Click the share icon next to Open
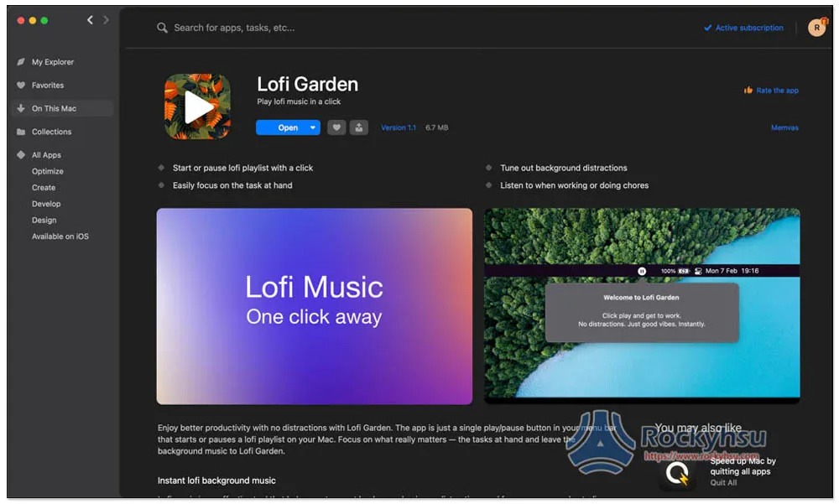Viewport: 839px width, 504px height. pos(359,127)
